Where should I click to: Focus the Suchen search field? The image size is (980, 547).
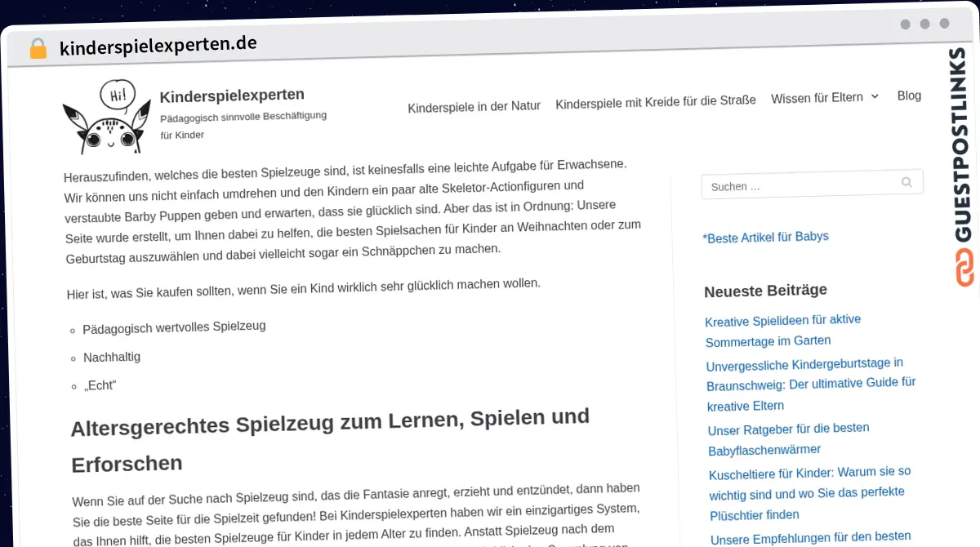click(x=812, y=185)
